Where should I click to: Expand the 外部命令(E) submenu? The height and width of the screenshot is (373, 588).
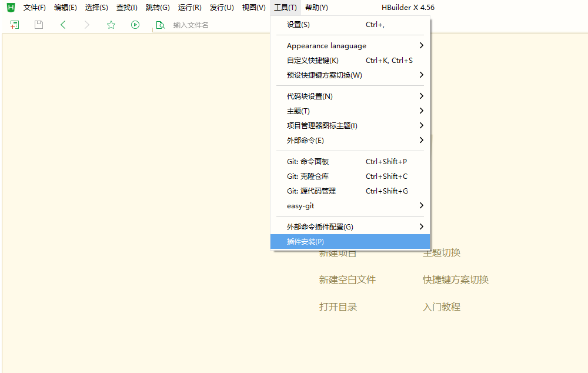(x=350, y=141)
